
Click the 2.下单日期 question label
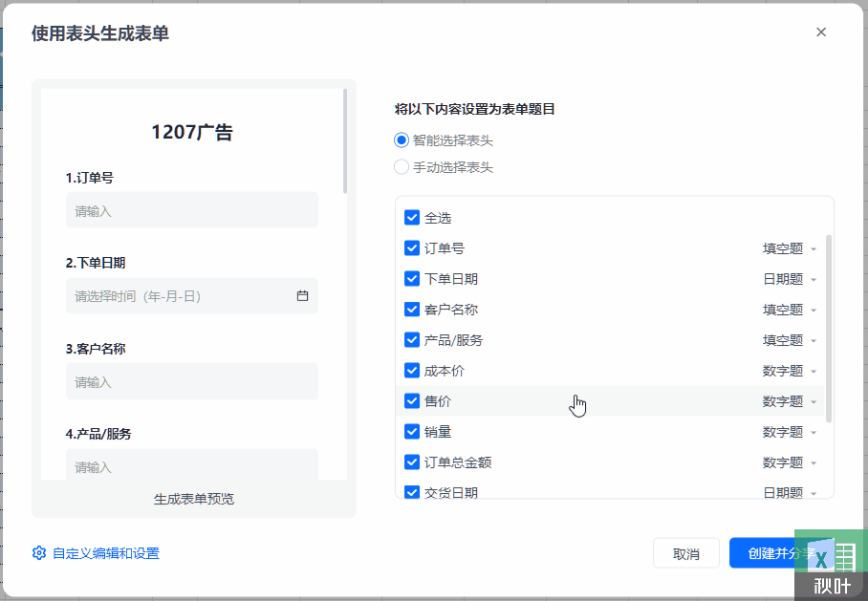(x=96, y=263)
